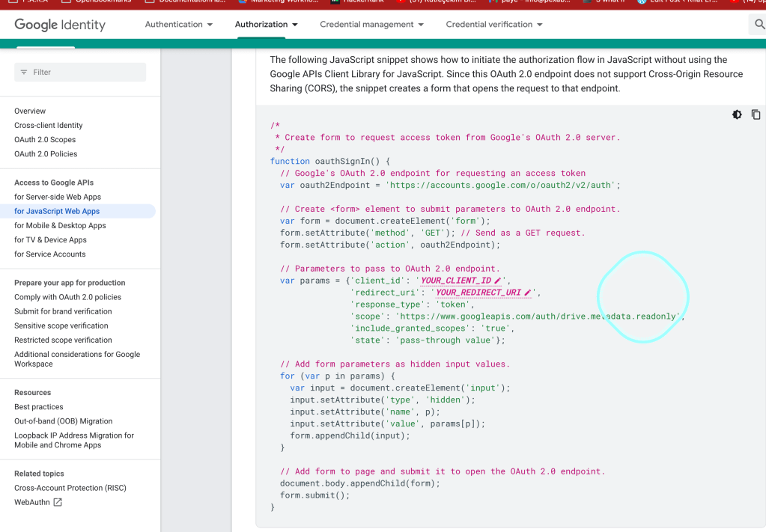Viewport: 766px width, 532px height.
Task: Click the drive.metadata.readonly scope string
Action: pos(538,317)
